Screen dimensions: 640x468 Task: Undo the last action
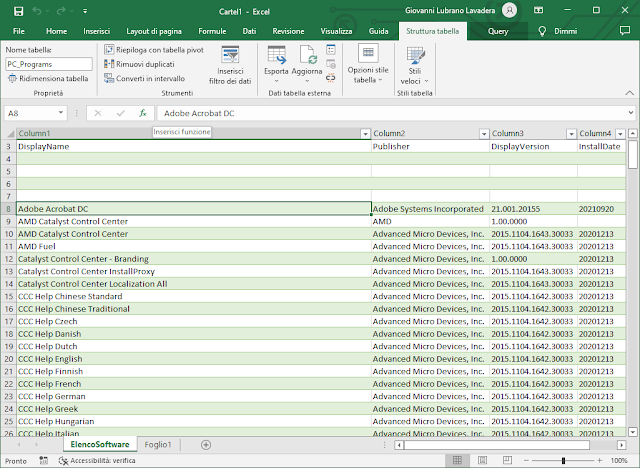click(x=36, y=11)
